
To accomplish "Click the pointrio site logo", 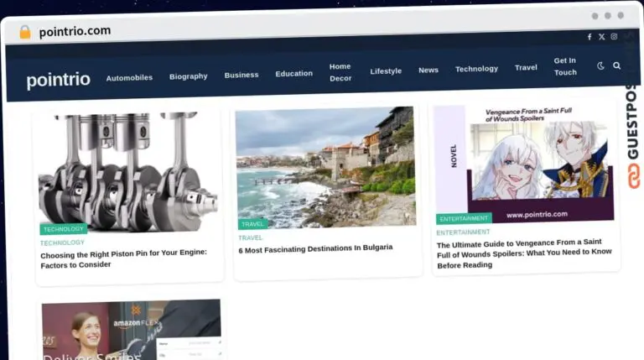I will coord(59,80).
